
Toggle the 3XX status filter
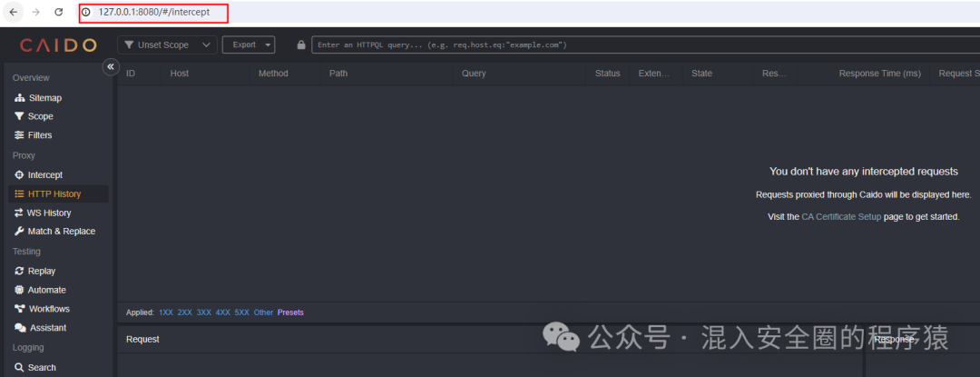(204, 313)
